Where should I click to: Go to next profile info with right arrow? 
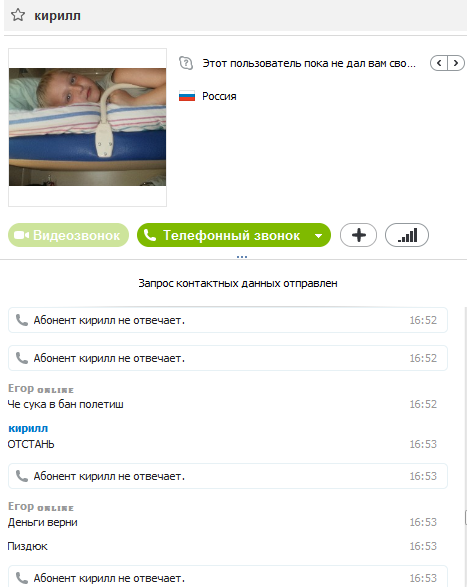[456, 63]
